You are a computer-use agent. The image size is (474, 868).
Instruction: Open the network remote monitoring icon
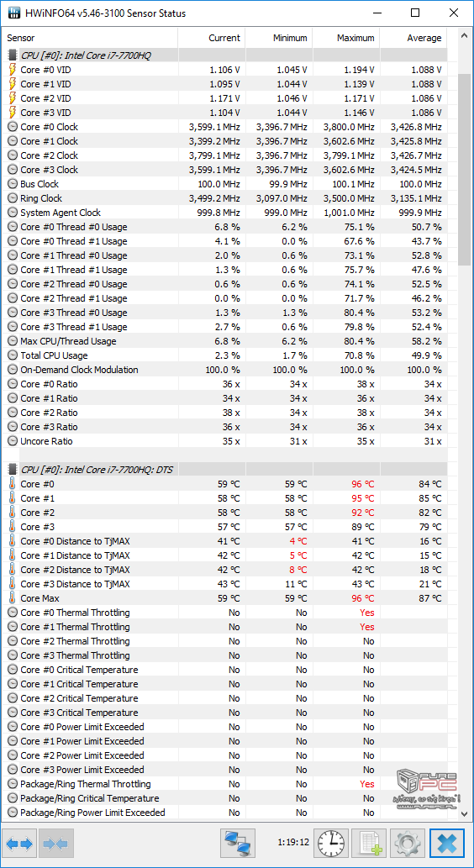click(x=238, y=844)
